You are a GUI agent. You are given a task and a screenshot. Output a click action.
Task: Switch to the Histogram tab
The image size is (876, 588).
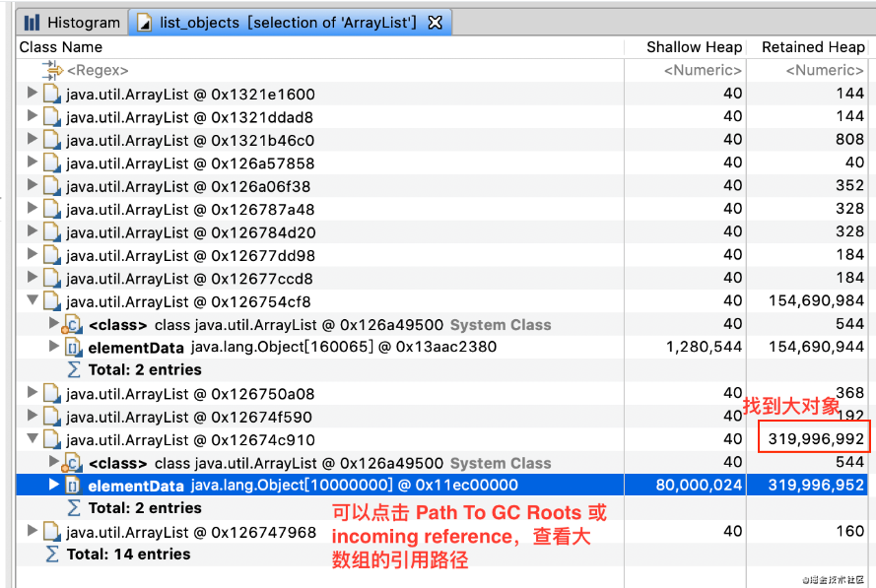pyautogui.click(x=83, y=22)
